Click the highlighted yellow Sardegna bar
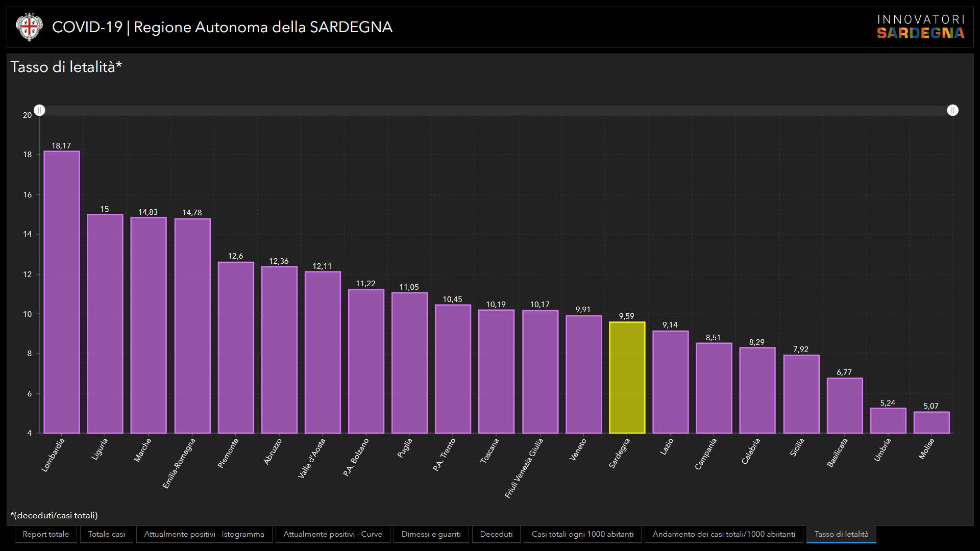 627,378
